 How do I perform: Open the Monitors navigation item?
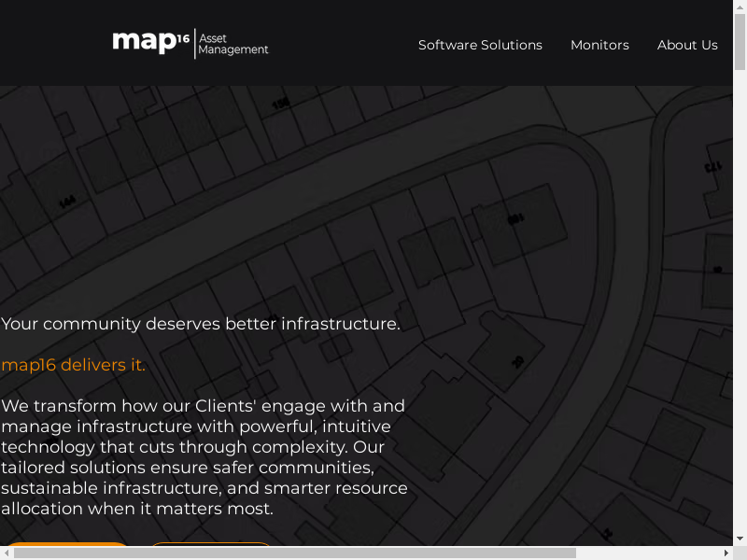click(599, 45)
